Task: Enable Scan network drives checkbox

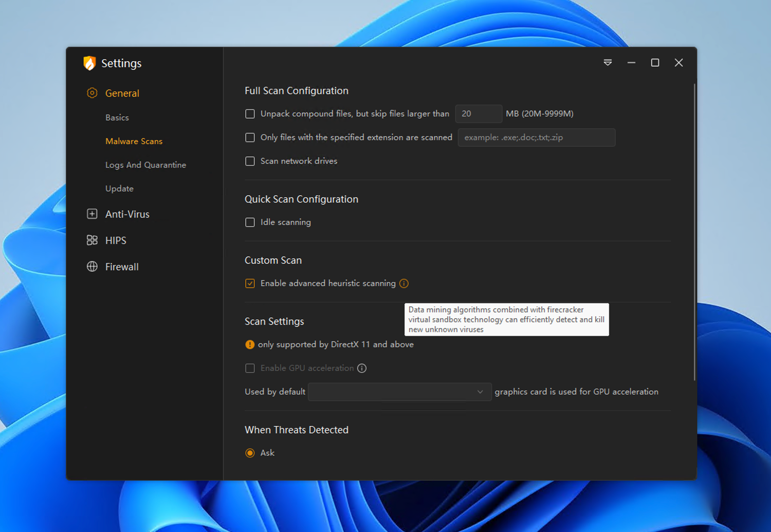Action: (250, 161)
